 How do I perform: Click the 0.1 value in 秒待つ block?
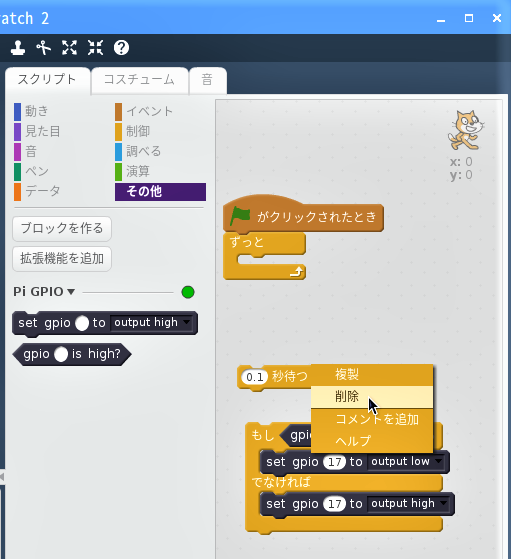coord(255,377)
